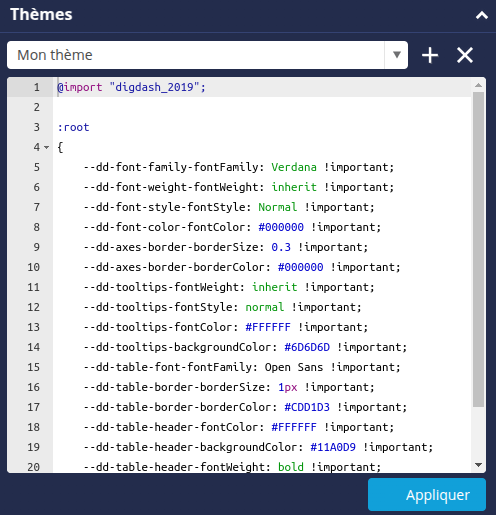Click #FFFFFF on table-header-fontColor line
The height and width of the screenshot is (515, 496).
[x=294, y=427]
